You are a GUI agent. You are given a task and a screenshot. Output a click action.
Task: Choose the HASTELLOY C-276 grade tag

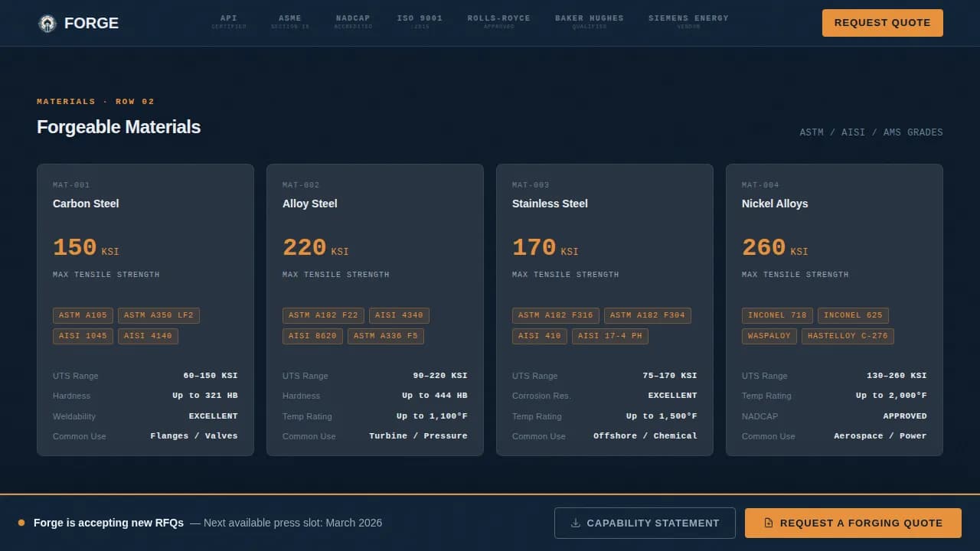point(848,336)
